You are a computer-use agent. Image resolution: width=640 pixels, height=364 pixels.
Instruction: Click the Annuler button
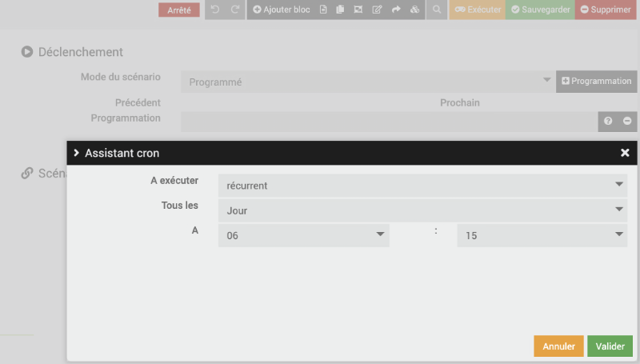(x=558, y=346)
